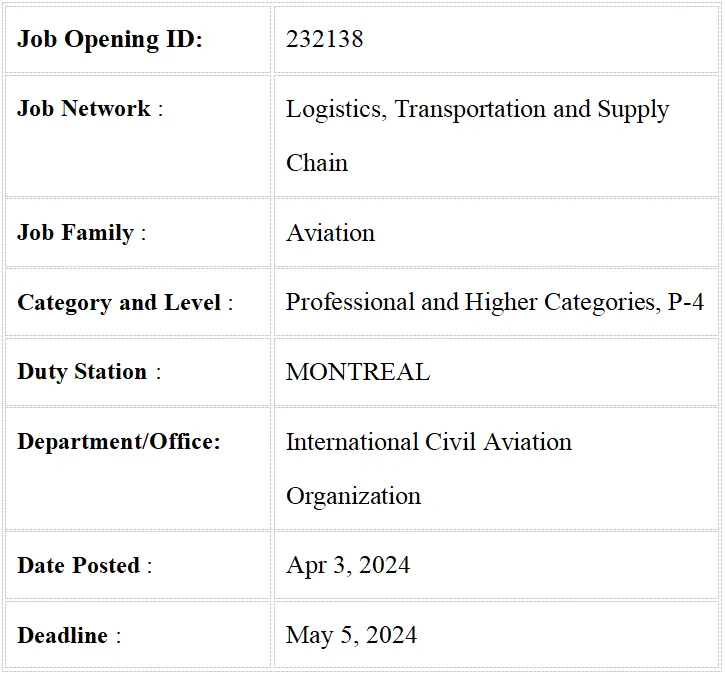Image resolution: width=725 pixels, height=675 pixels.
Task: Click the word Chain
Action: point(317,163)
